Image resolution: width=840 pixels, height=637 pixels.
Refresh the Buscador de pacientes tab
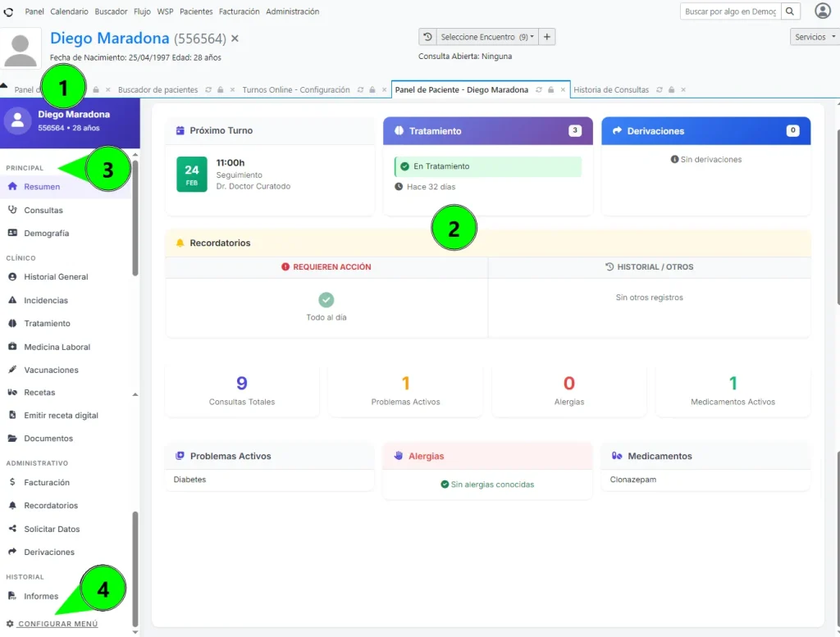208,90
